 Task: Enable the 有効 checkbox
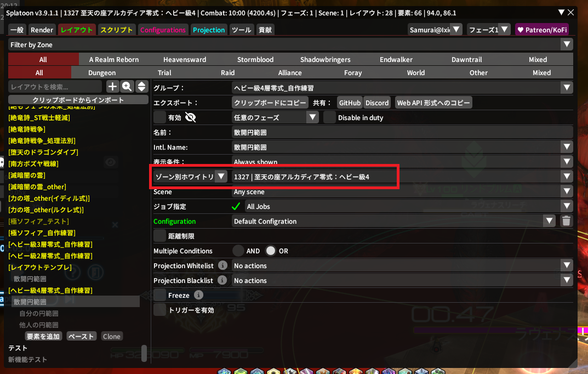point(159,117)
